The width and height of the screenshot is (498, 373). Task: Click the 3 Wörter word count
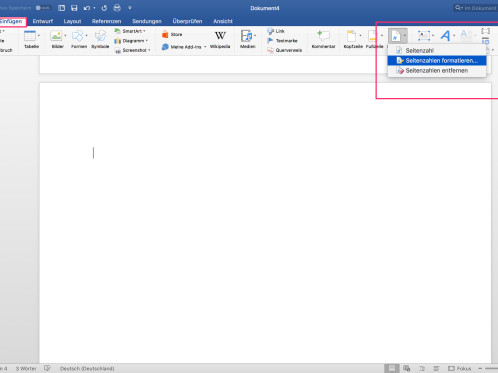(26, 368)
